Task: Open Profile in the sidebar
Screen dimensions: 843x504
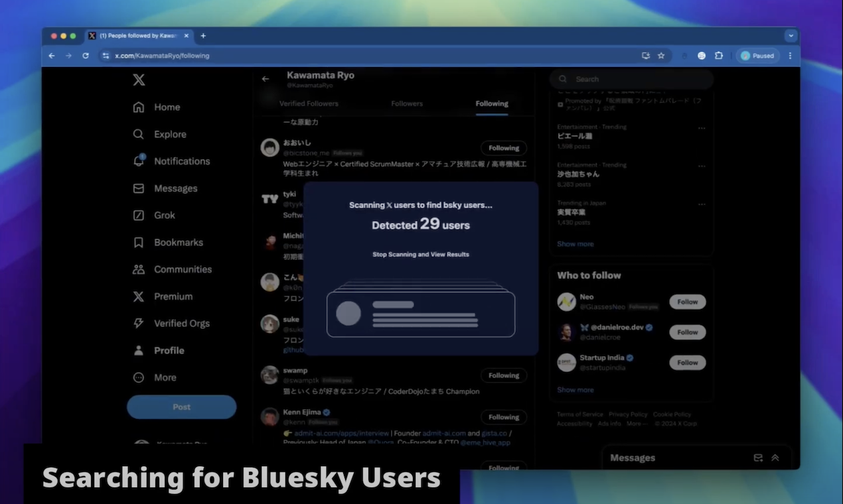Action: [159, 350]
